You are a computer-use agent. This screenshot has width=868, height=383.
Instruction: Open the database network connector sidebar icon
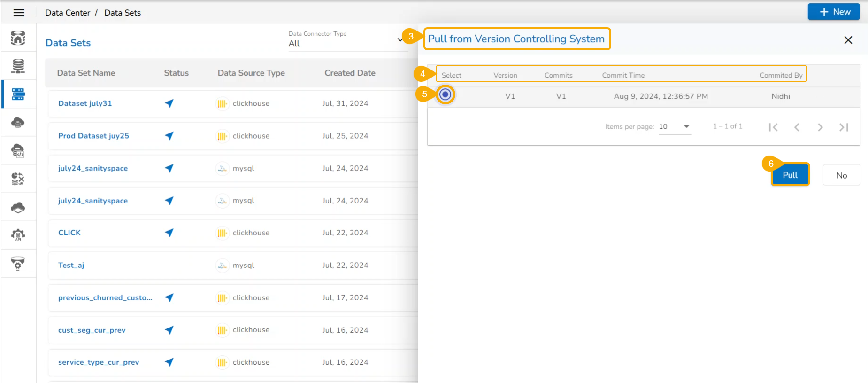18,66
